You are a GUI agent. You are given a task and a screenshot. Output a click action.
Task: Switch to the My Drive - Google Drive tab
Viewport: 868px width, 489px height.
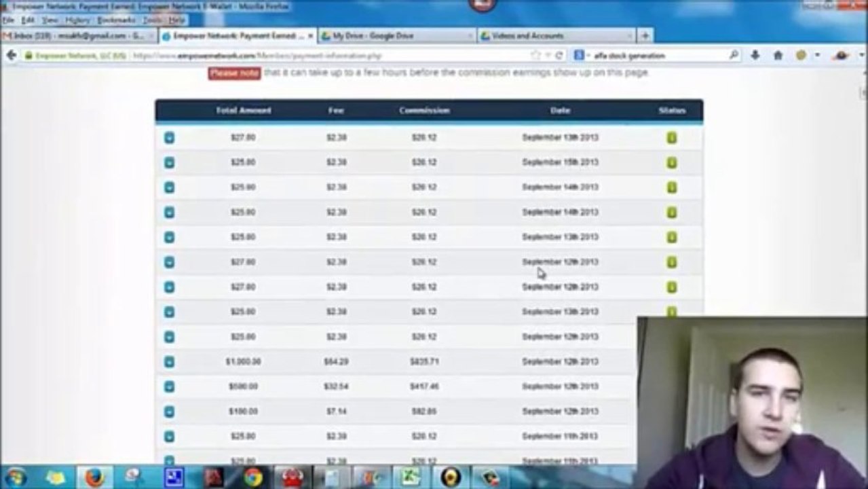pos(396,35)
